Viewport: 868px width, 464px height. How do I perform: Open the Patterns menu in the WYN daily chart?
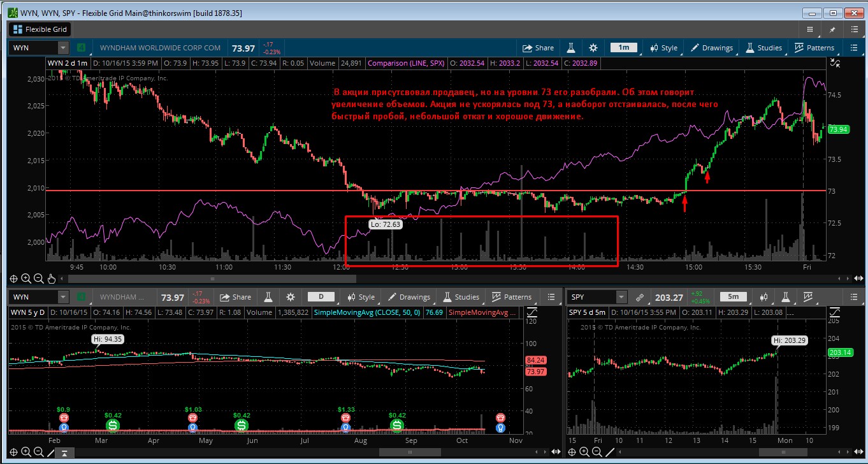pyautogui.click(x=510, y=297)
